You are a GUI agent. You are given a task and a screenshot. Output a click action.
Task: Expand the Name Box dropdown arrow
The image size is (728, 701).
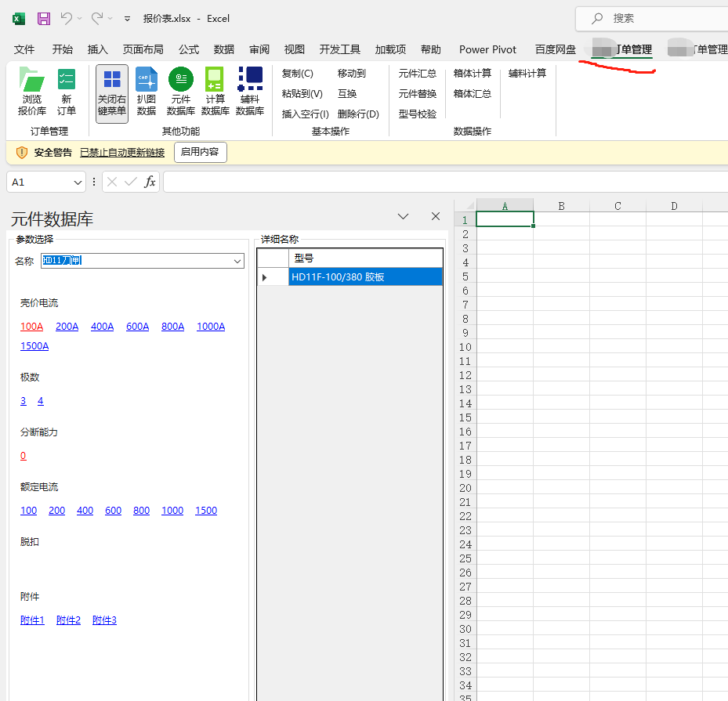point(78,182)
